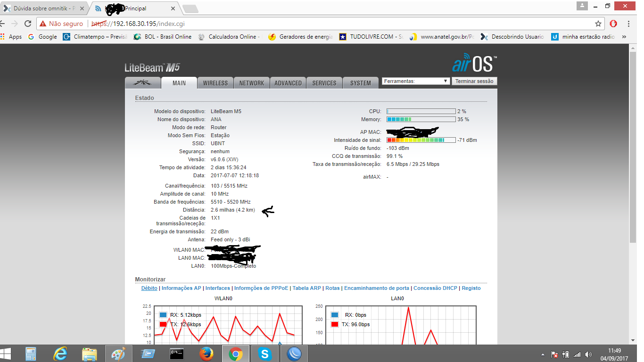Open the SYSTEM tab

(361, 83)
